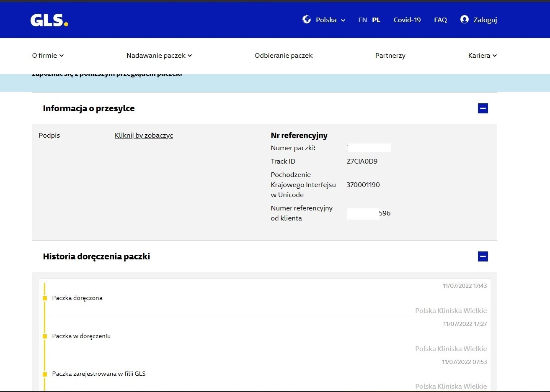
Task: Click the Numer paczki label
Action: 293,148
